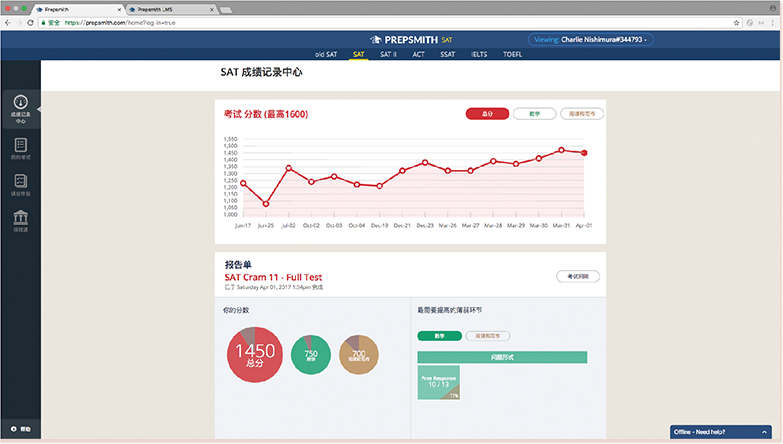This screenshot has width=783, height=444.
Task: Click the Jul-02 chart data point
Action: coord(289,168)
